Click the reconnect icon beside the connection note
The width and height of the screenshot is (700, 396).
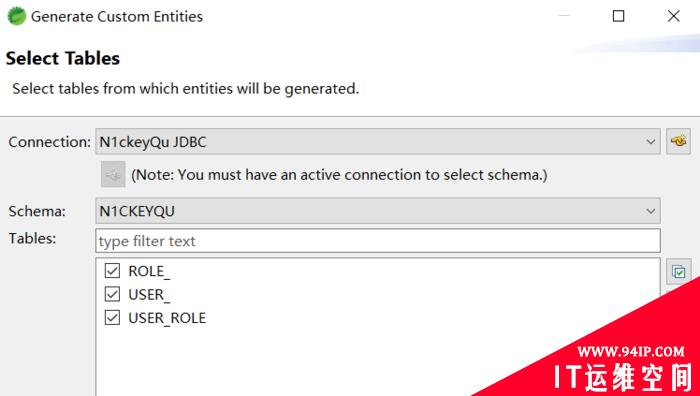(x=113, y=175)
